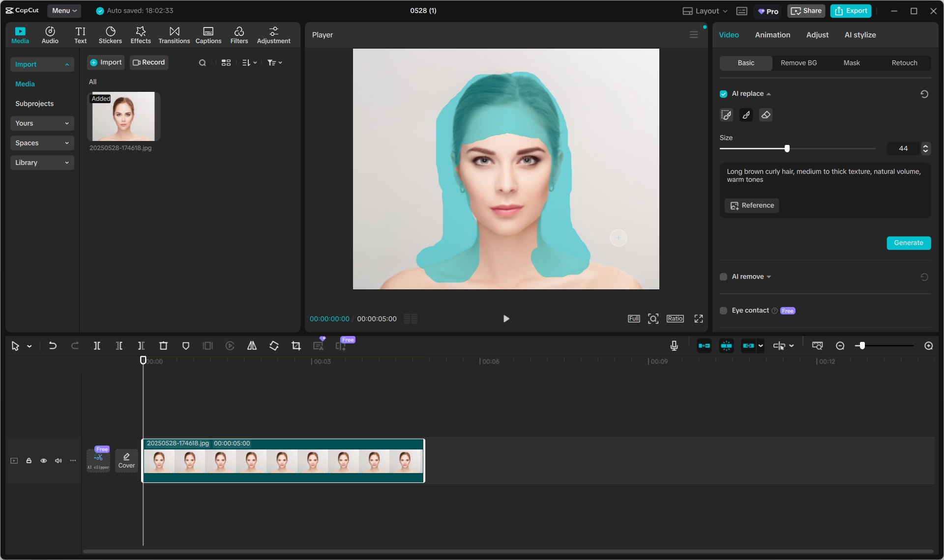Enable the AI remove checkbox
Viewport: 944px width, 560px height.
point(723,277)
